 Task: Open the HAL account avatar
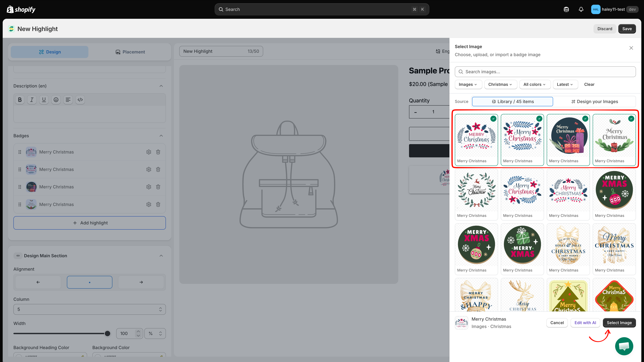[596, 10]
